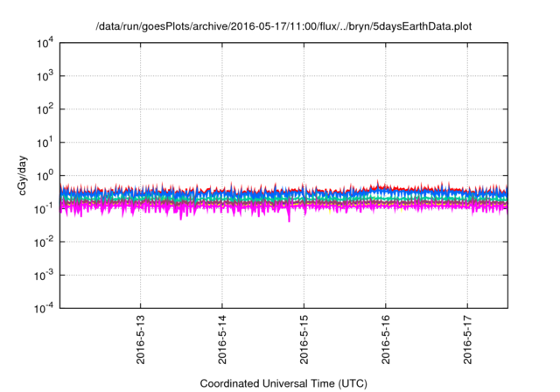The image size is (560, 392).
Task: Click the 10^2 y-axis tick label
Action: coord(45,109)
